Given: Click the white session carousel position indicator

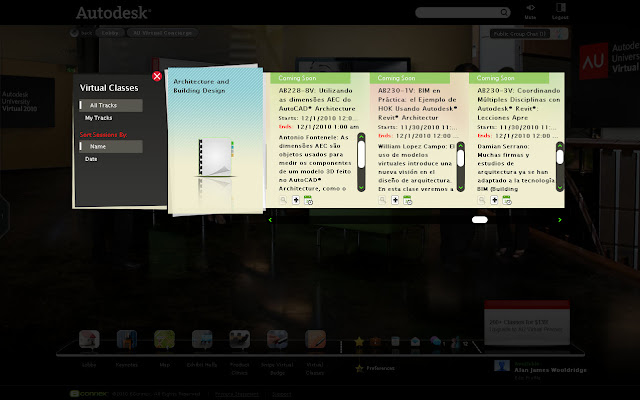Looking at the screenshot, I should pos(480,220).
